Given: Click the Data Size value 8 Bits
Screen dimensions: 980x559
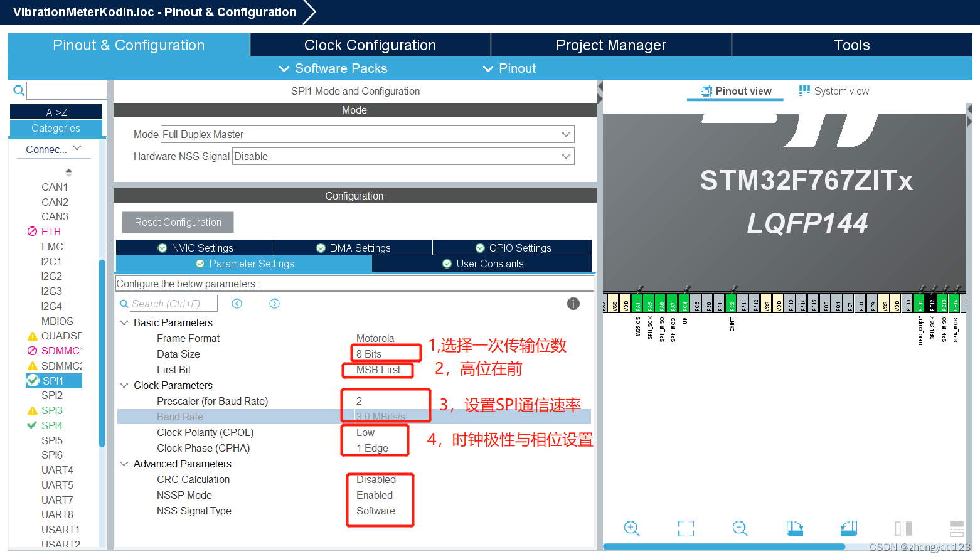Looking at the screenshot, I should click(369, 354).
